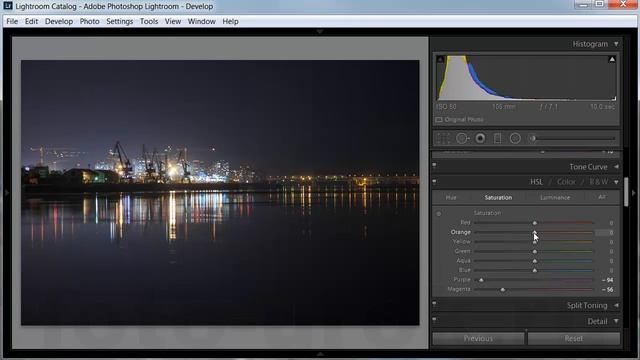The height and width of the screenshot is (360, 640).
Task: Open the File menu
Action: pyautogui.click(x=12, y=21)
